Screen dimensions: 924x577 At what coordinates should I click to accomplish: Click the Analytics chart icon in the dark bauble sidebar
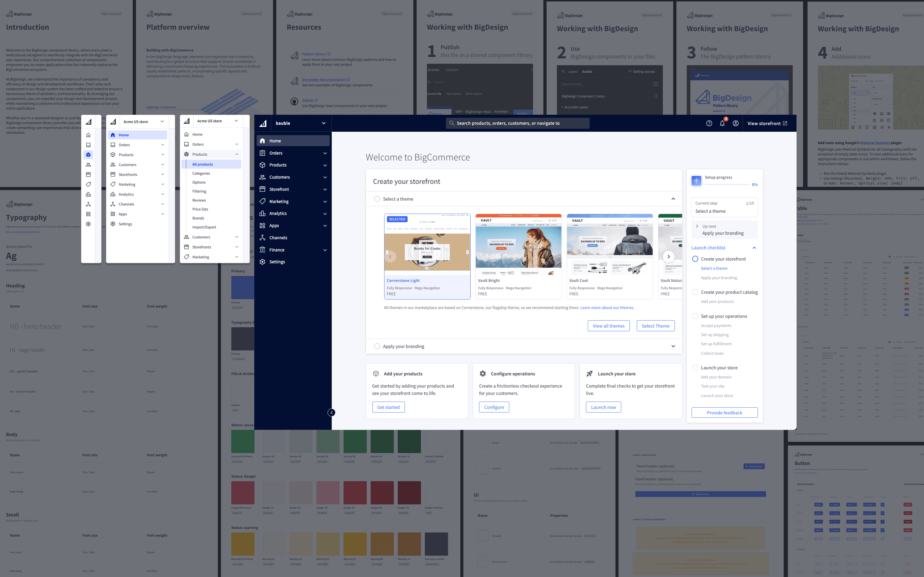[262, 213]
